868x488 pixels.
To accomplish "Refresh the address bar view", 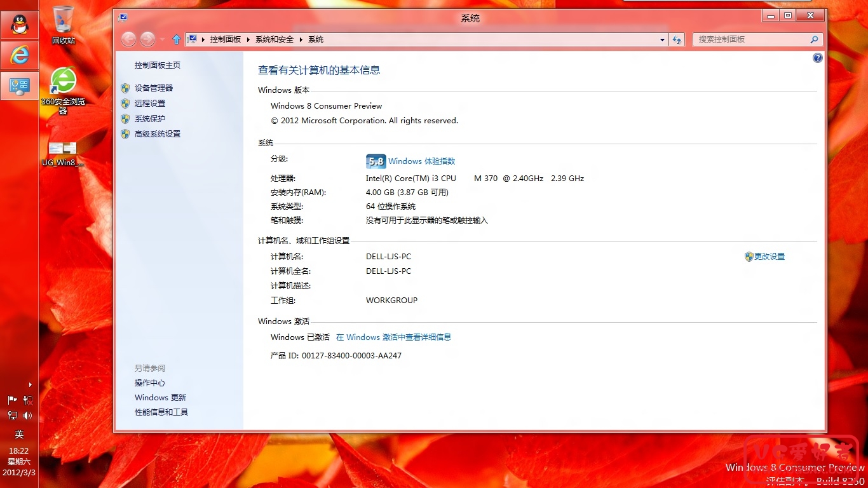I will (x=677, y=39).
